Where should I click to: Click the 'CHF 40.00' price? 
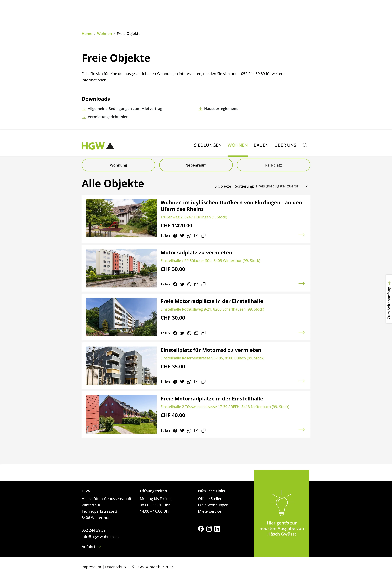173,415
